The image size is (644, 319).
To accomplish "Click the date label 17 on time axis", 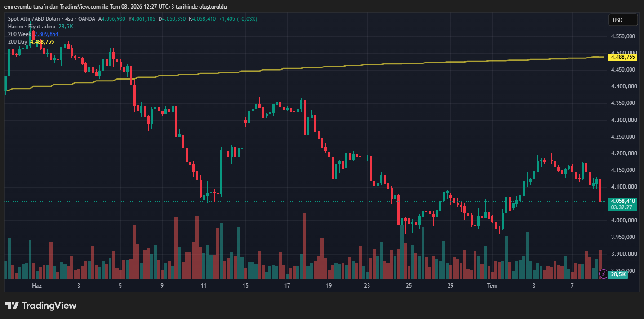I will click(287, 286).
